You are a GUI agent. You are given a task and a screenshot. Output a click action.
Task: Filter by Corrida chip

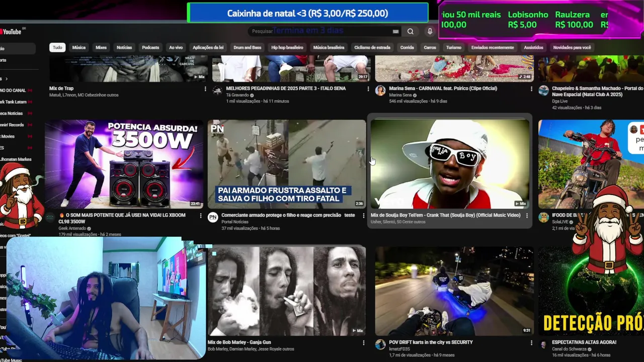click(407, 47)
